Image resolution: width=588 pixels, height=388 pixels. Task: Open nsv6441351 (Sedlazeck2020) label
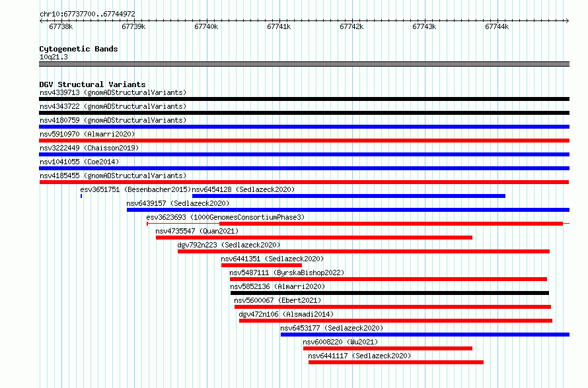tap(272, 259)
